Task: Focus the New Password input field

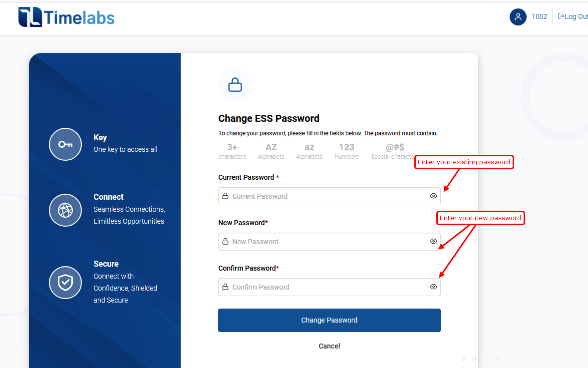Action: click(x=329, y=242)
